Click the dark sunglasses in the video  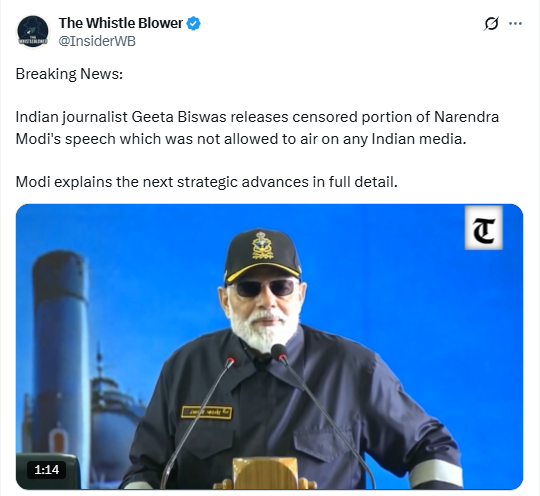264,288
